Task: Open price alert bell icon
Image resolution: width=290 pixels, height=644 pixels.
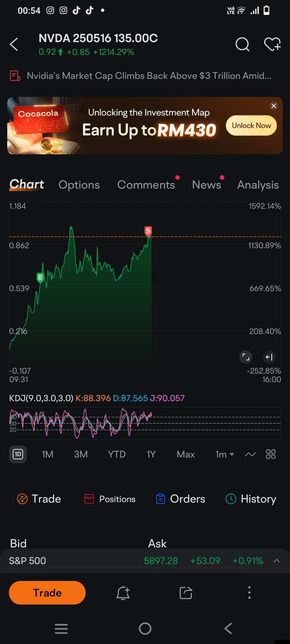Action: coord(123,593)
